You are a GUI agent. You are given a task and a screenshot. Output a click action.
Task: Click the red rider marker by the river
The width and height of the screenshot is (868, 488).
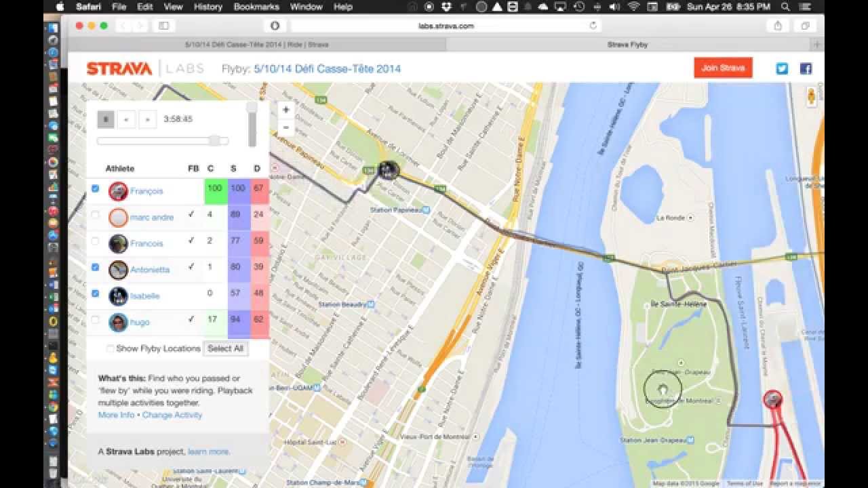[772, 399]
